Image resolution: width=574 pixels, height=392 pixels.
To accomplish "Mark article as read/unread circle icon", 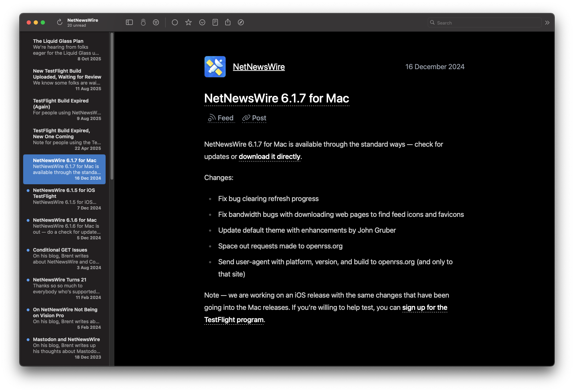I will pyautogui.click(x=175, y=22).
